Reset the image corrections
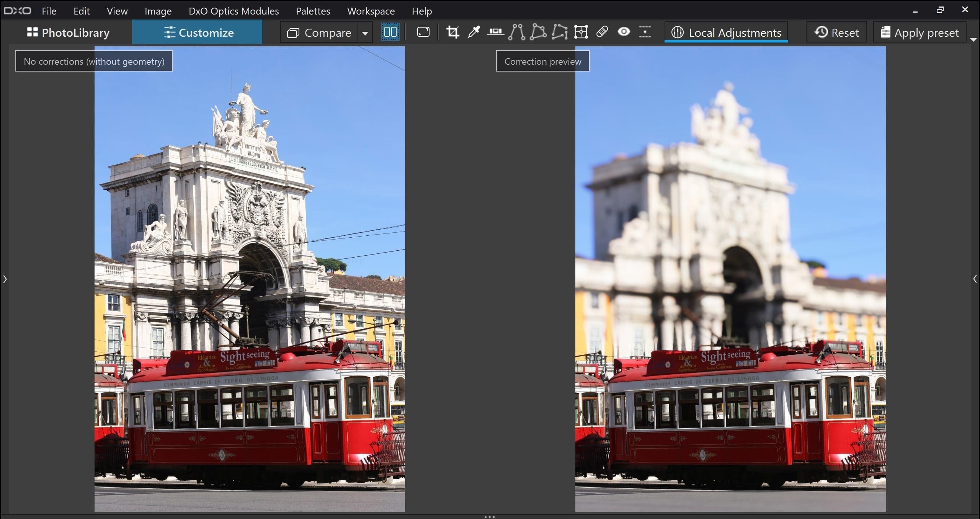Screen dimensions: 980x519 [x=836, y=32]
